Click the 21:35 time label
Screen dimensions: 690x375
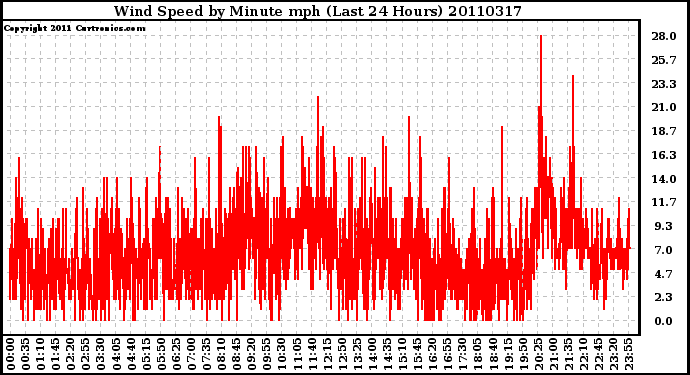[569, 354]
